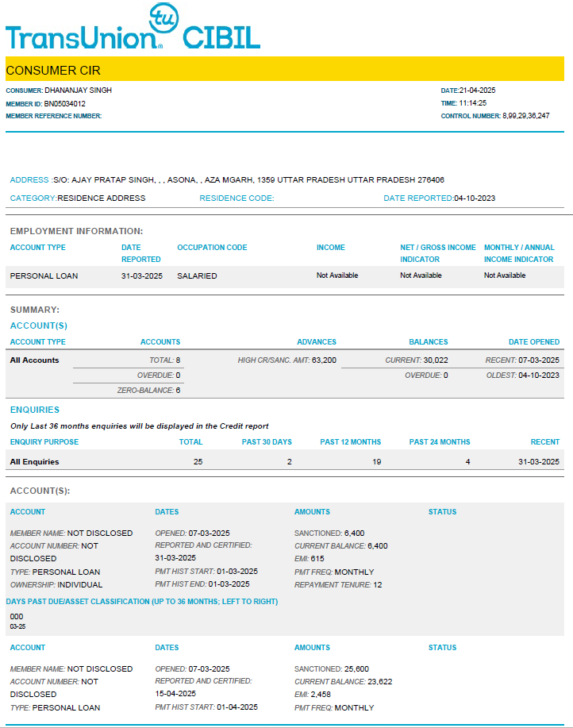Click NET / GROSS INCOME INDICATOR header

pyautogui.click(x=438, y=253)
